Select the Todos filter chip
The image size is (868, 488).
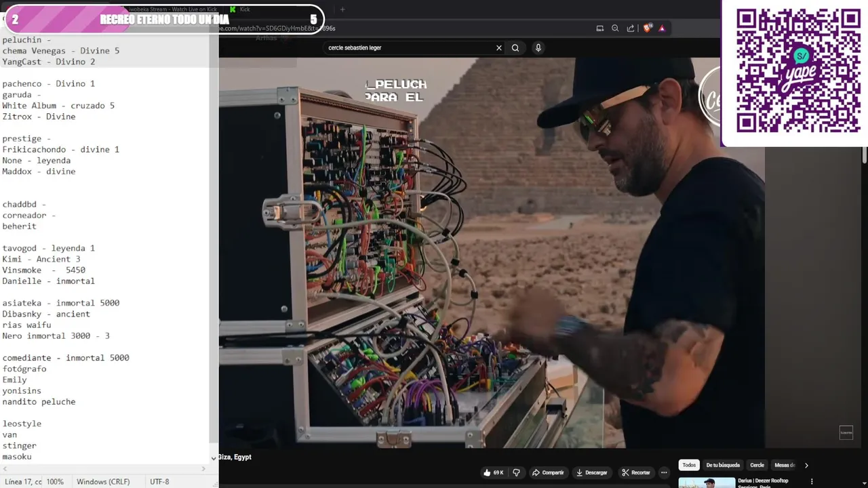(x=689, y=465)
